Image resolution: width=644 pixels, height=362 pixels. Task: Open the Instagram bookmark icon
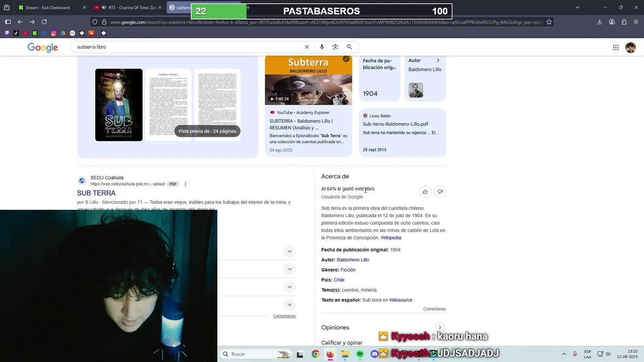click(54, 33)
